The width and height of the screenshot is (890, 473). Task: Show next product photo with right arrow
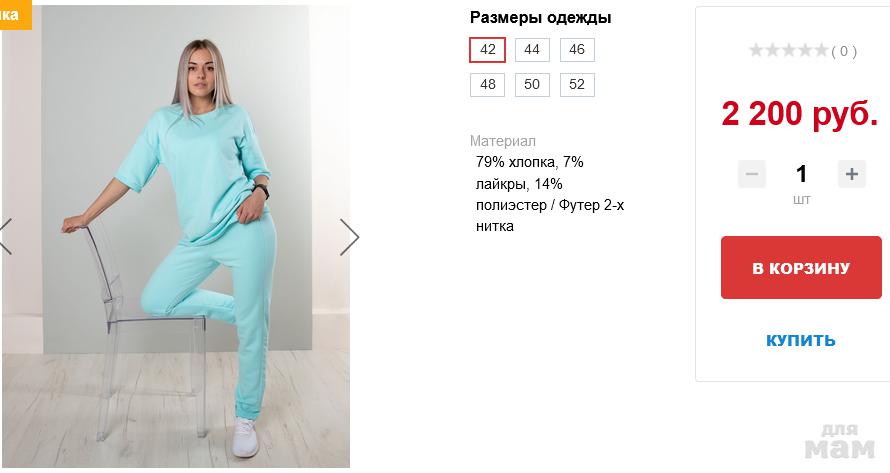pos(350,237)
